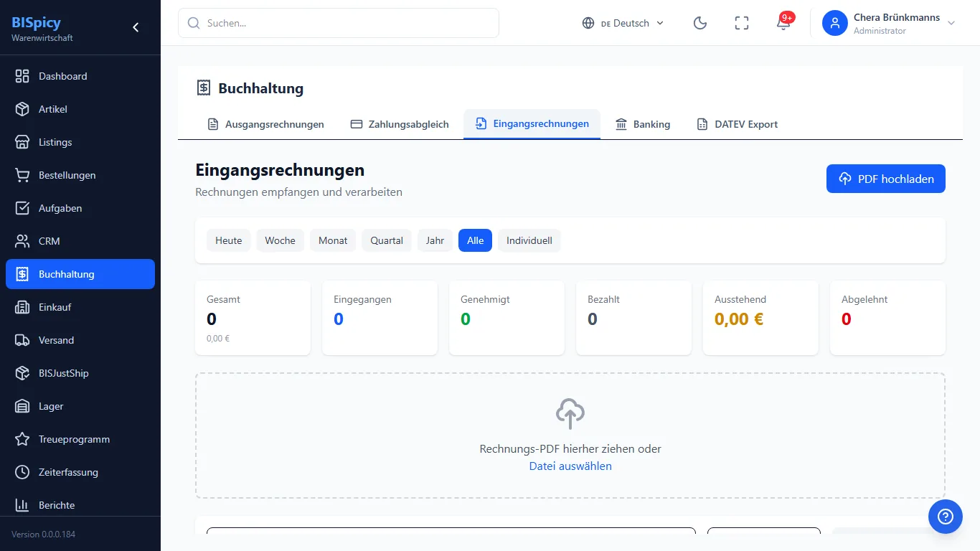The height and width of the screenshot is (551, 980).
Task: Open the help question mark button
Action: [x=946, y=517]
